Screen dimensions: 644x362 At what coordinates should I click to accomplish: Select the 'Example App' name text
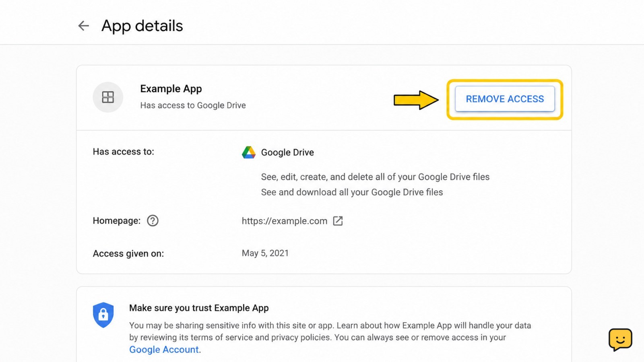point(171,89)
